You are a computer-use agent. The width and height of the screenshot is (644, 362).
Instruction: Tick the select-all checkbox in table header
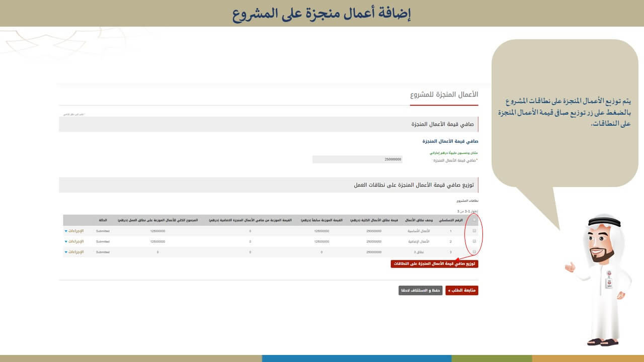point(474,220)
